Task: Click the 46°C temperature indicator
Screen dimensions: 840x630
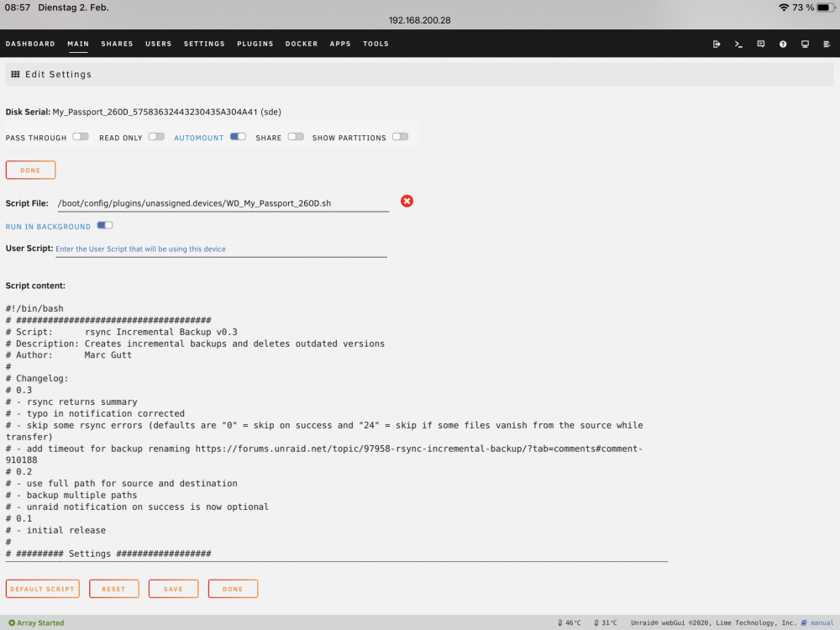Action: click(569, 622)
